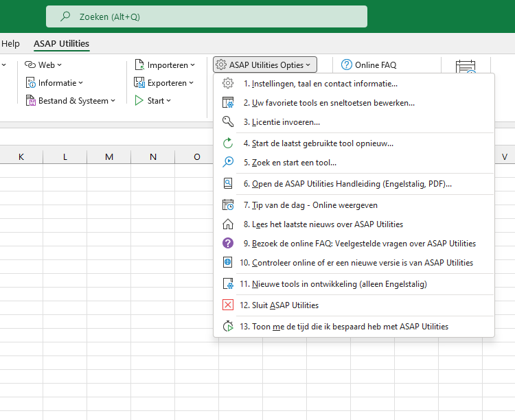Click the stopwatch icon in entry 13
The width and height of the screenshot is (515, 420).
(x=227, y=327)
